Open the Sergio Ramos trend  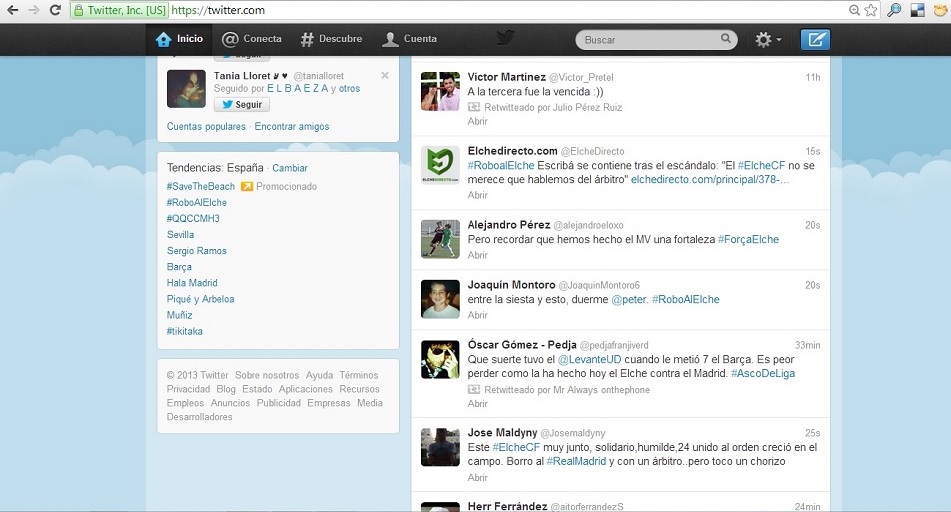[x=197, y=251]
